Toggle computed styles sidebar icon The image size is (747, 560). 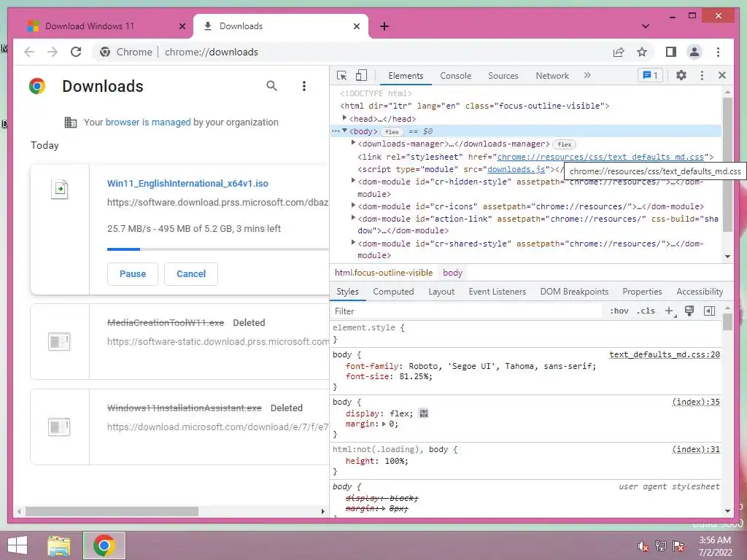point(709,311)
